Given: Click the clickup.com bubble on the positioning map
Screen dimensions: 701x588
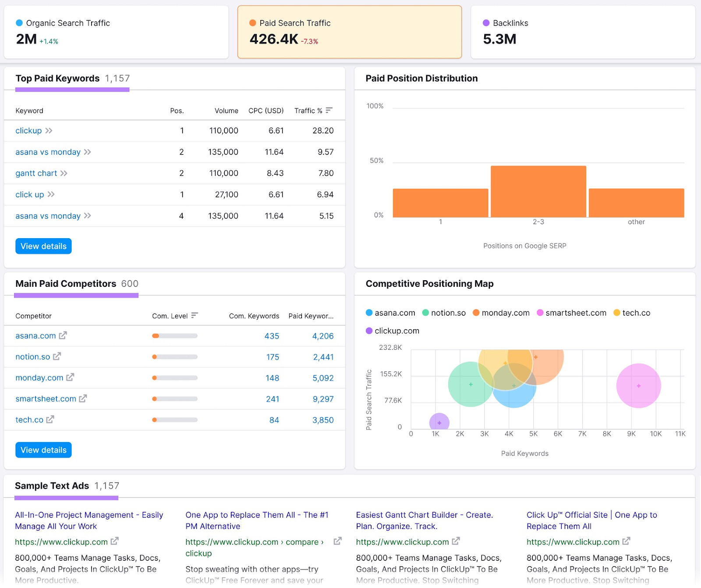Looking at the screenshot, I should click(438, 423).
